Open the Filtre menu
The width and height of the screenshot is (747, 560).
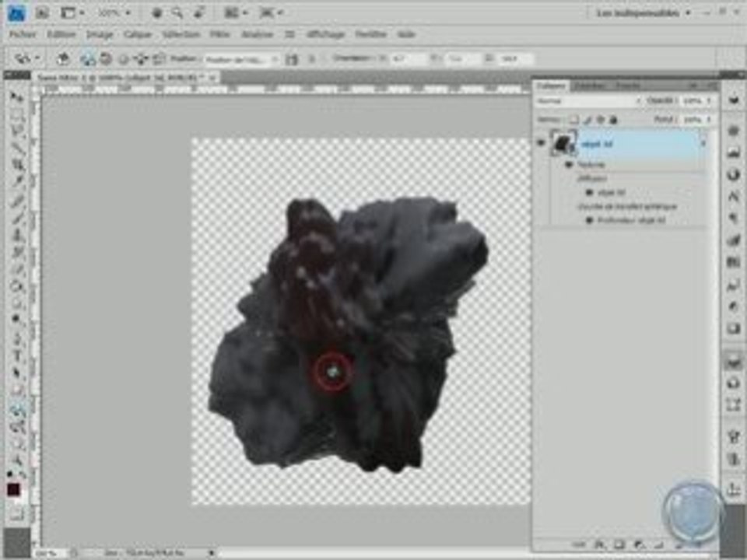tap(220, 34)
